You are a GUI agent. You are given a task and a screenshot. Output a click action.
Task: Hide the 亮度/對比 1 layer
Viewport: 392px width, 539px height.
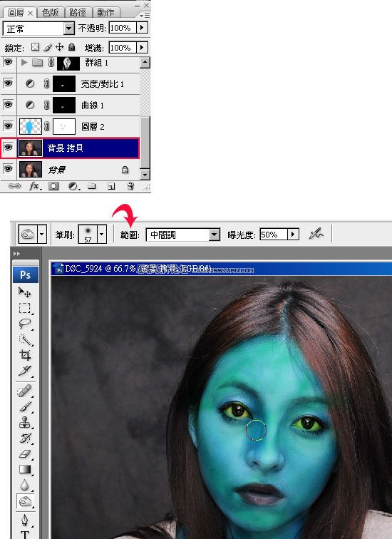click(9, 83)
